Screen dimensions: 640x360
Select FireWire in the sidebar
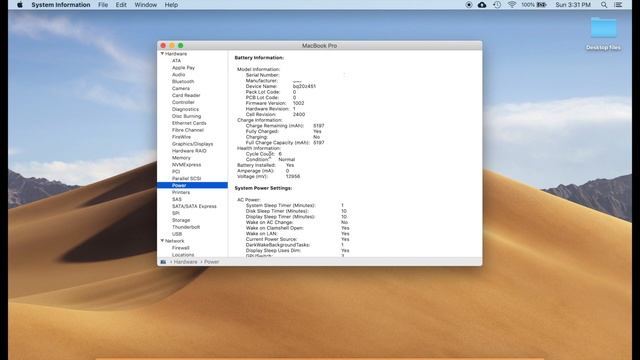(x=181, y=137)
